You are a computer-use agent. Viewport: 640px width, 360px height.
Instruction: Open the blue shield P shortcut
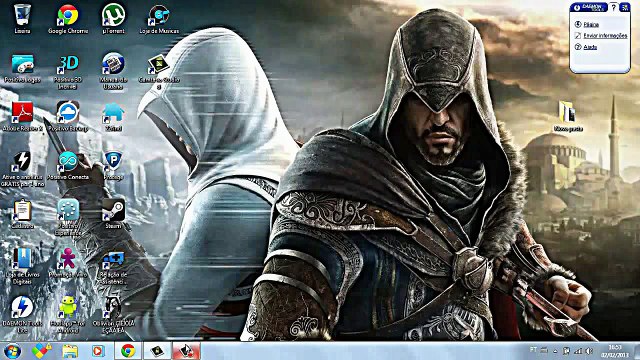pos(113,165)
